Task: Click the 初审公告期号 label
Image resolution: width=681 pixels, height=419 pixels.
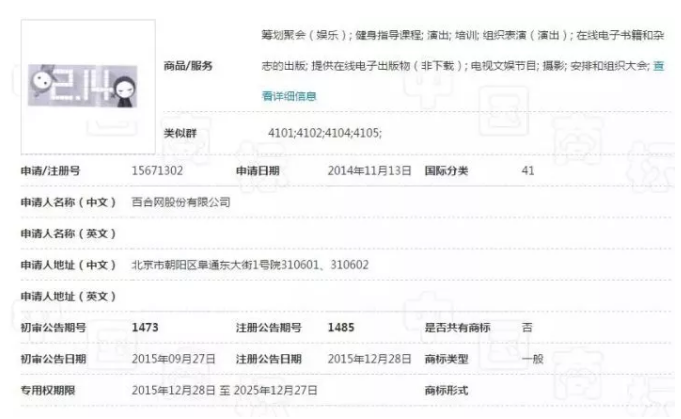Action: [x=53, y=327]
